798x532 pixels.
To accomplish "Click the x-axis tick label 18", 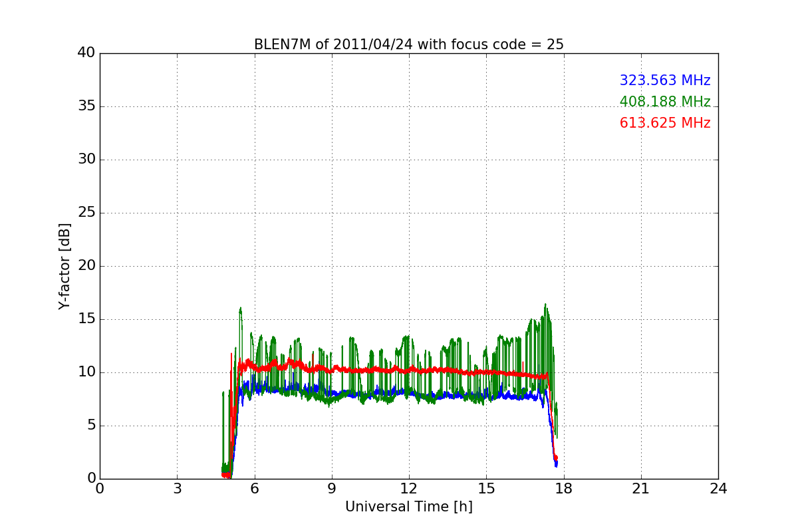I will [x=563, y=488].
